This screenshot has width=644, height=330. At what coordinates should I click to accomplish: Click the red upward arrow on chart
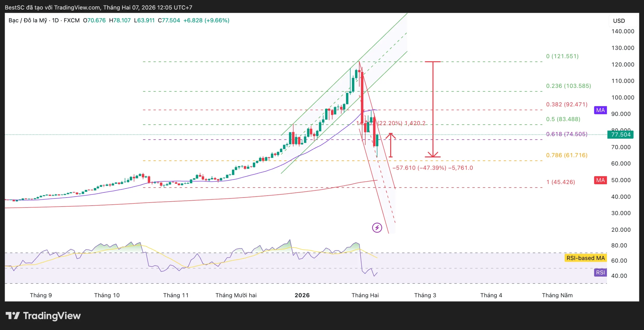pos(391,145)
